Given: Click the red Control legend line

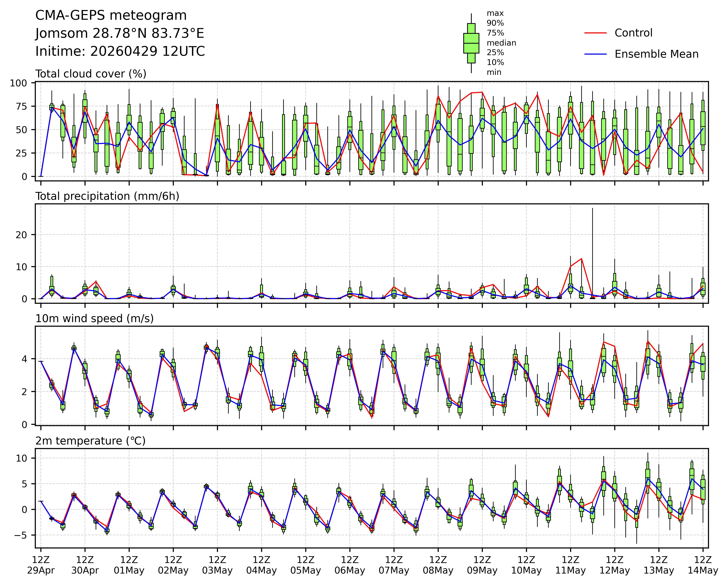Looking at the screenshot, I should (596, 33).
